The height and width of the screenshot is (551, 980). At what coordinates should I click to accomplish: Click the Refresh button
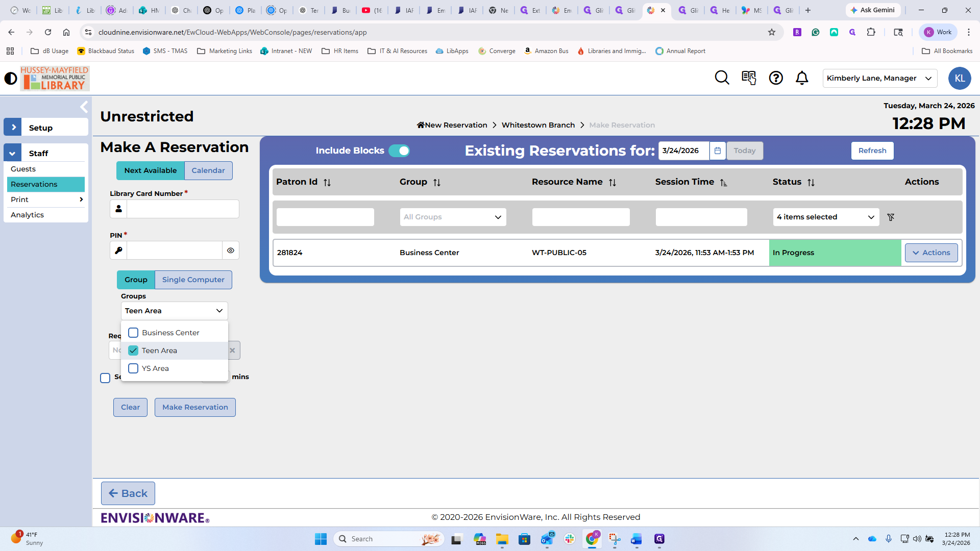pyautogui.click(x=872, y=151)
